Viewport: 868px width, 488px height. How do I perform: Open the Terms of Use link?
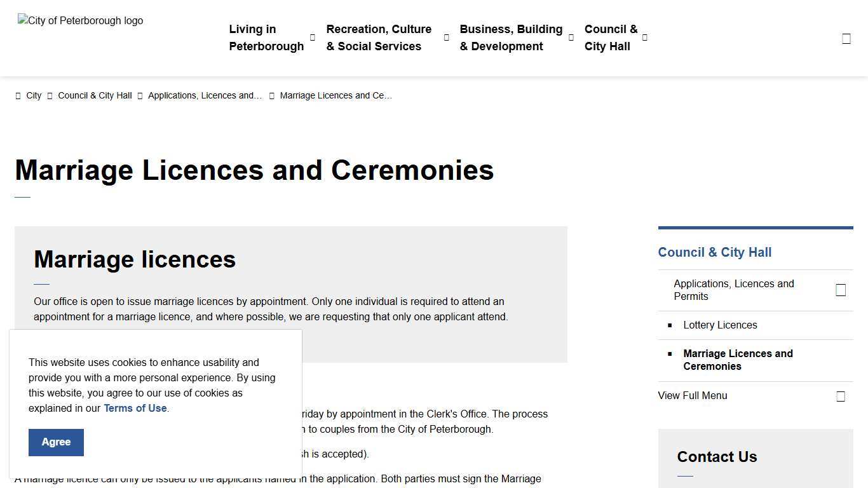tap(135, 408)
